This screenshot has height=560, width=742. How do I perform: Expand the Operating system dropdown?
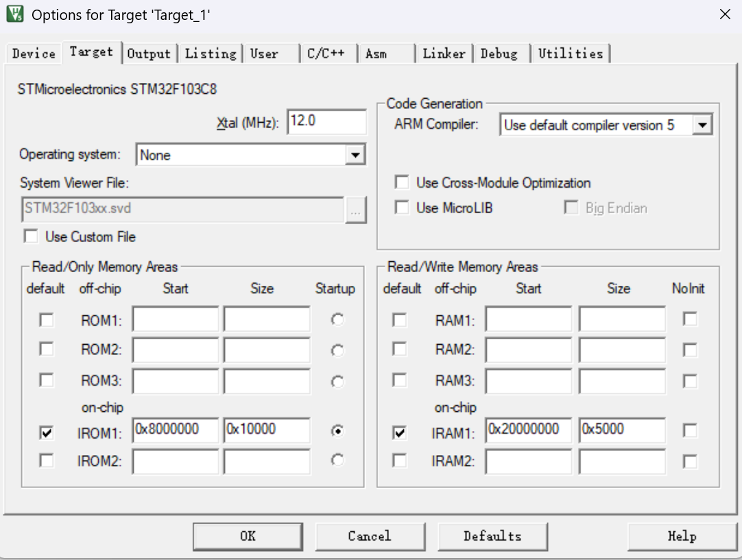click(354, 155)
